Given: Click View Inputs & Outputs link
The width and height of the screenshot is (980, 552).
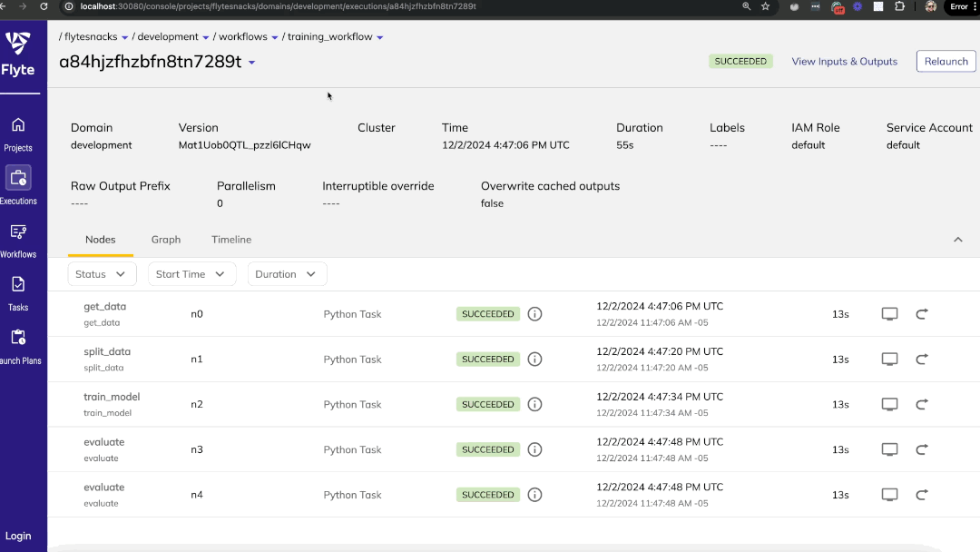Looking at the screenshot, I should click(x=845, y=61).
